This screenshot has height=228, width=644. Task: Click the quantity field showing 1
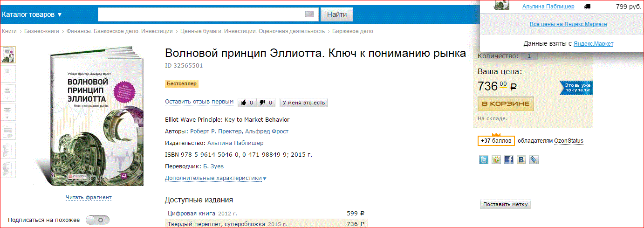click(529, 56)
